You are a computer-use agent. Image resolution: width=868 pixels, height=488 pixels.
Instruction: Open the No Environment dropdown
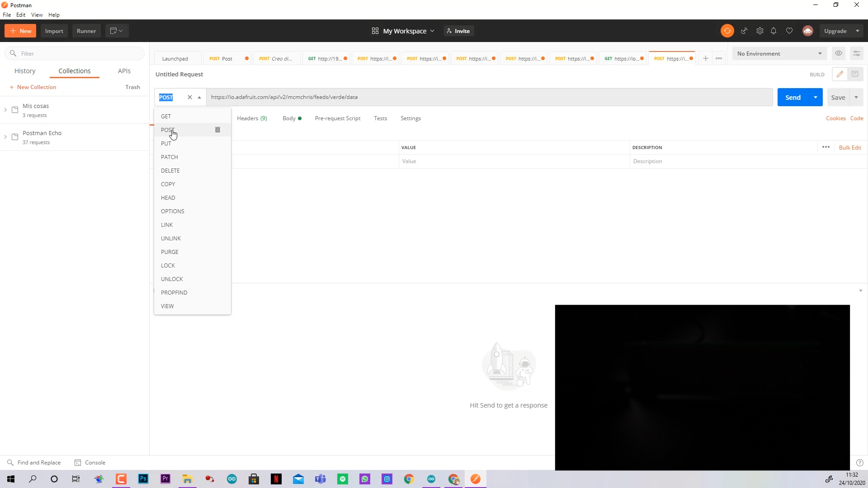[x=779, y=53]
